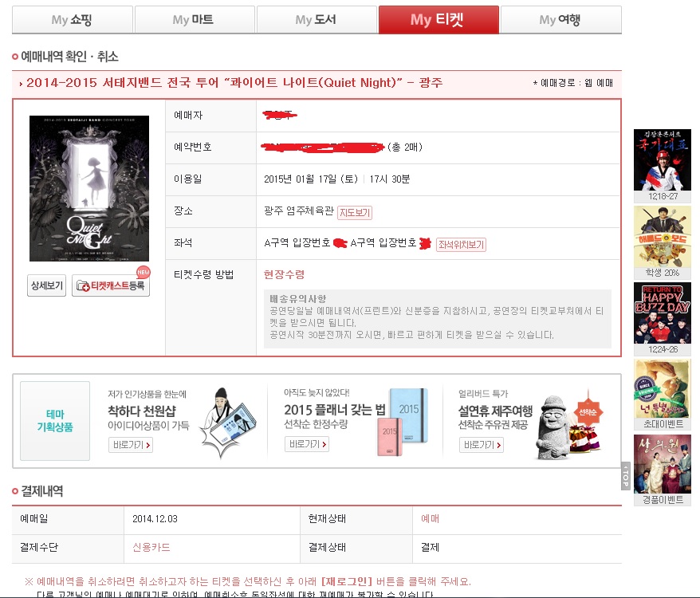Open the Quiet Night concert poster

tap(89, 188)
